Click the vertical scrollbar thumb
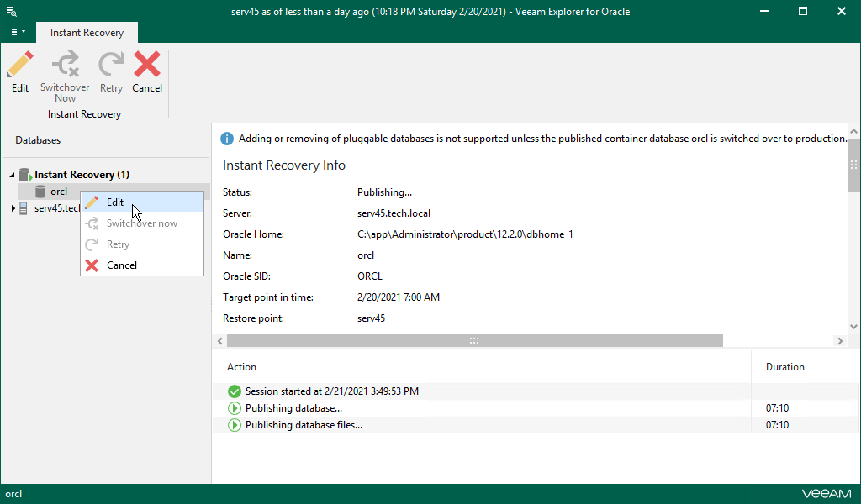The image size is (861, 504). coord(853,165)
